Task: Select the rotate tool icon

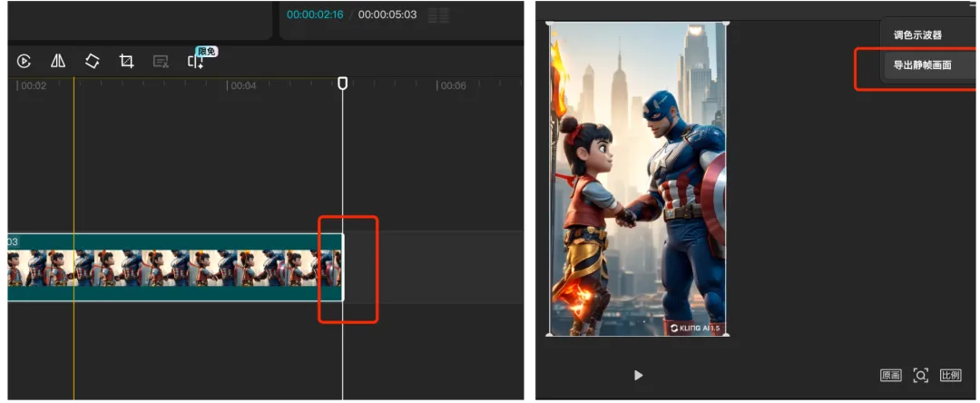Action: (x=93, y=61)
